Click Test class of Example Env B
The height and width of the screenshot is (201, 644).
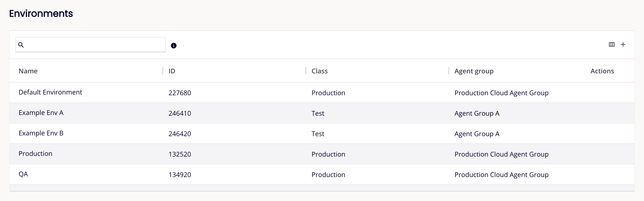coord(318,134)
